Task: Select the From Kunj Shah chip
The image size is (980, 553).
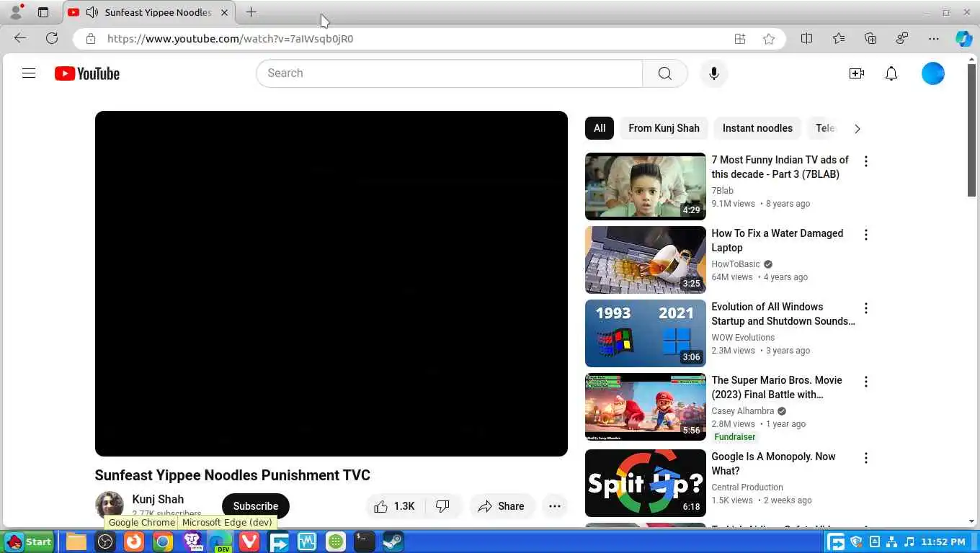Action: coord(664,128)
